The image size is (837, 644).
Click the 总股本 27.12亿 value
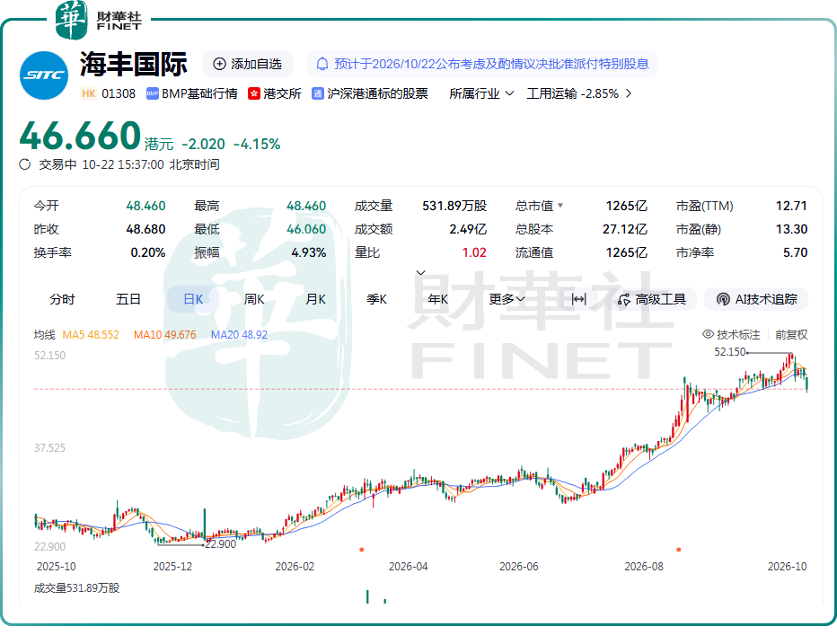pos(625,229)
